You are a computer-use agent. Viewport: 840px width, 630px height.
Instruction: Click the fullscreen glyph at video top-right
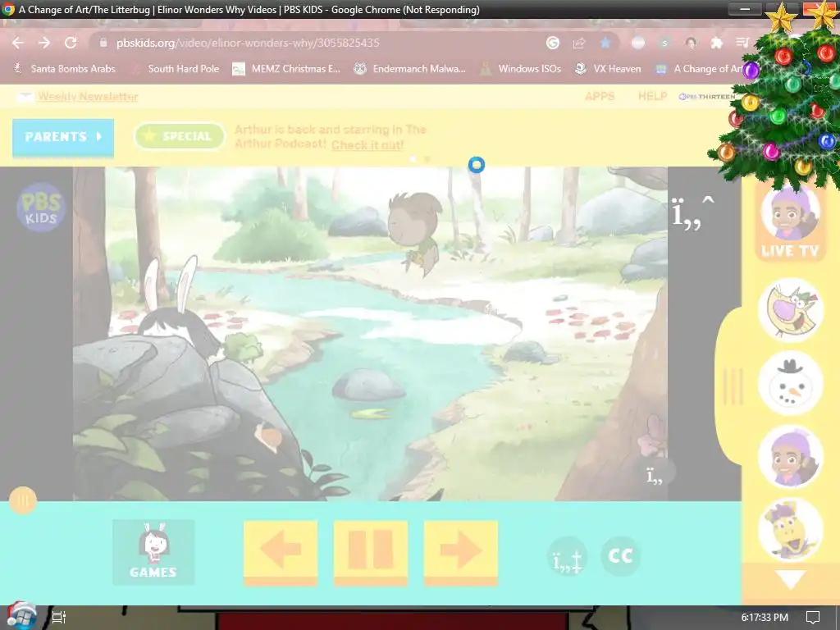[x=693, y=212]
